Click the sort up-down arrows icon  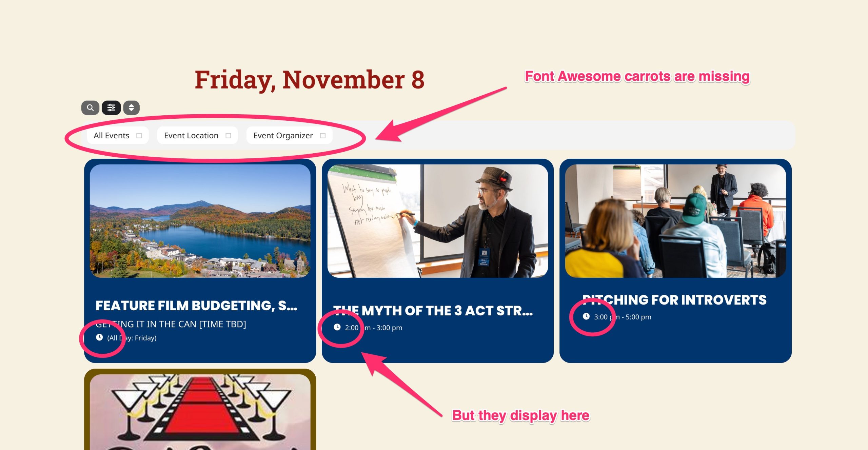(131, 108)
